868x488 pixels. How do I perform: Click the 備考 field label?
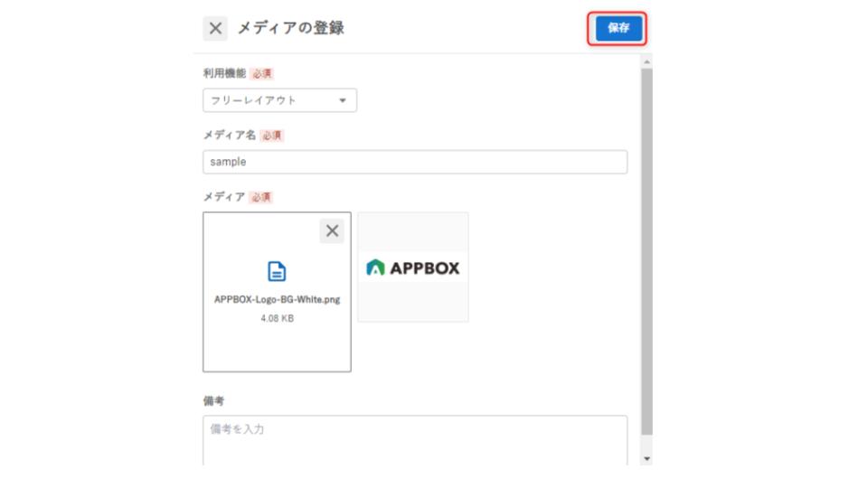213,400
